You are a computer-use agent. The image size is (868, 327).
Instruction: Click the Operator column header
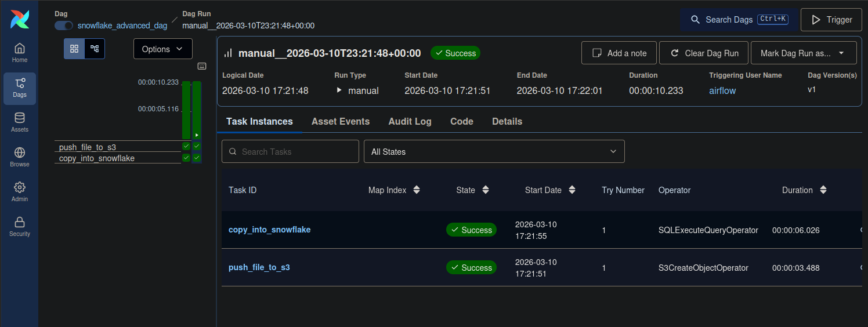tap(675, 190)
